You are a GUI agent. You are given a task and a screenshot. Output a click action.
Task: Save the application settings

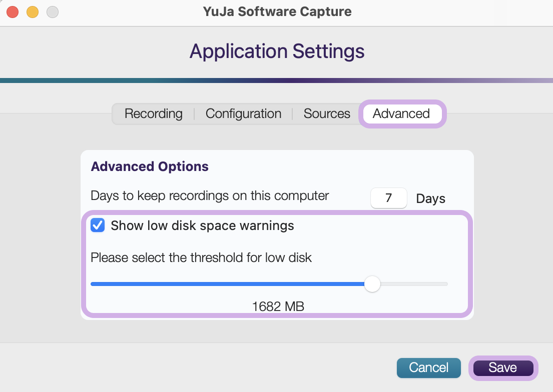pos(503,367)
